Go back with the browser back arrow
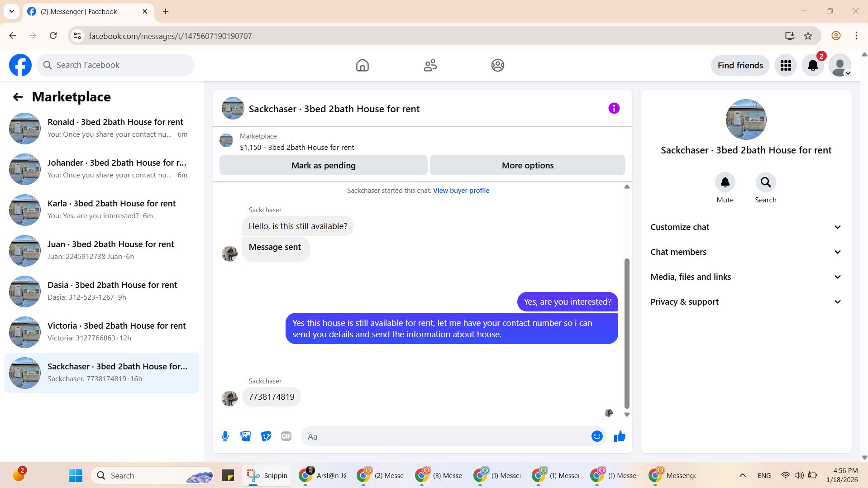 tap(13, 36)
